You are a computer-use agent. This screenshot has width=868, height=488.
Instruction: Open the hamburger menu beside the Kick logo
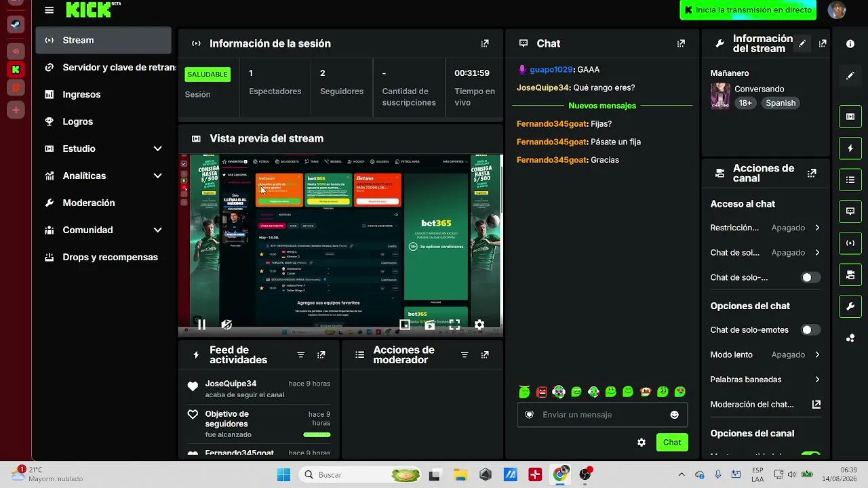[49, 10]
